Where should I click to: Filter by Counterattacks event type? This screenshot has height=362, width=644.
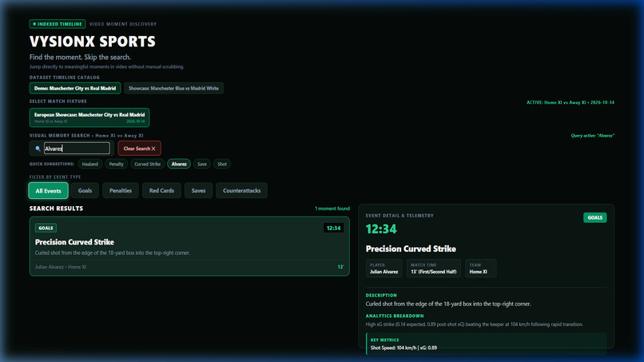(241, 191)
